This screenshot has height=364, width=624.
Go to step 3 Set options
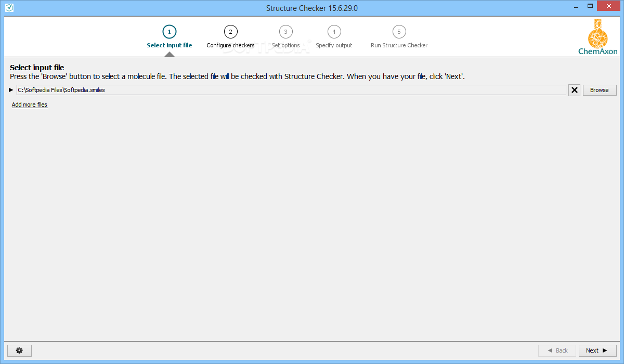coord(285,36)
